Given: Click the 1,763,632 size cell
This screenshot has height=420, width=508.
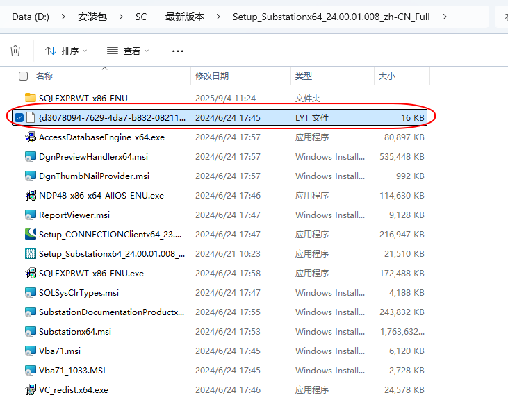Looking at the screenshot, I should tap(402, 331).
